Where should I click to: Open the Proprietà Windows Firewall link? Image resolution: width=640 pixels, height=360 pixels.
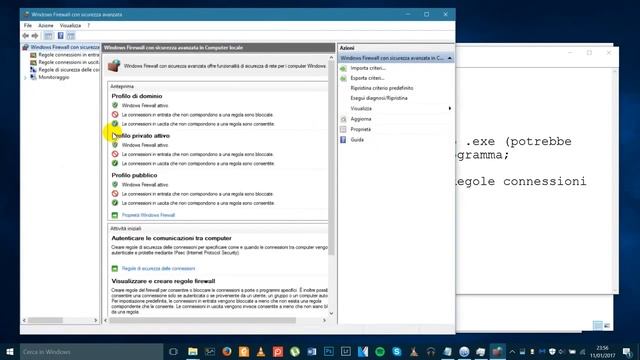coord(148,215)
